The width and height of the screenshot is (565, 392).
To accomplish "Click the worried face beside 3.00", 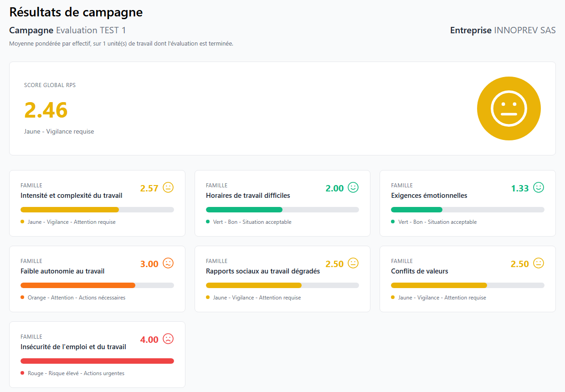I will pos(168,263).
